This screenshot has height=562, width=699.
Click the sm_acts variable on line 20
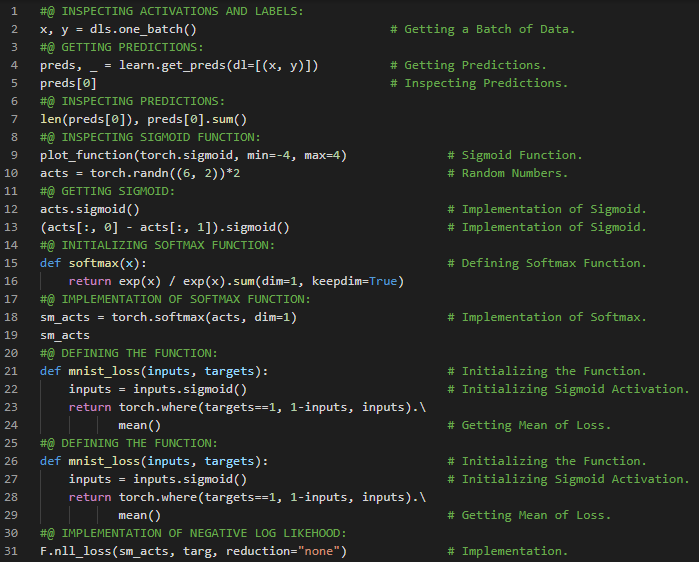(65, 335)
